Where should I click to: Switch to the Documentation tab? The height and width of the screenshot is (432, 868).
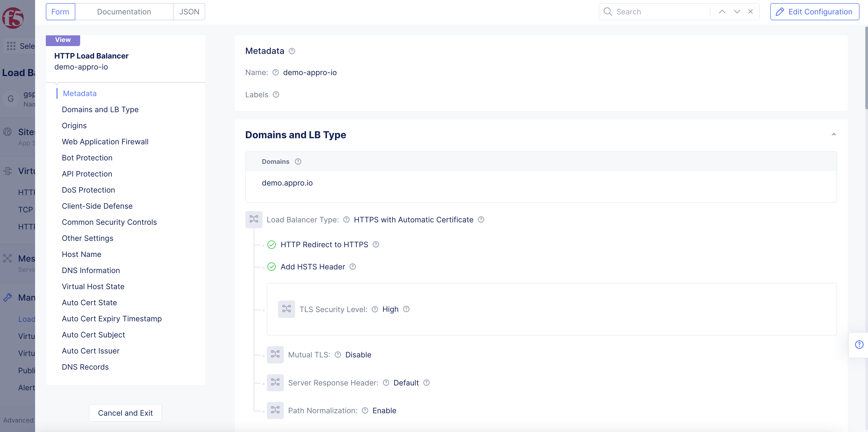[x=124, y=12]
